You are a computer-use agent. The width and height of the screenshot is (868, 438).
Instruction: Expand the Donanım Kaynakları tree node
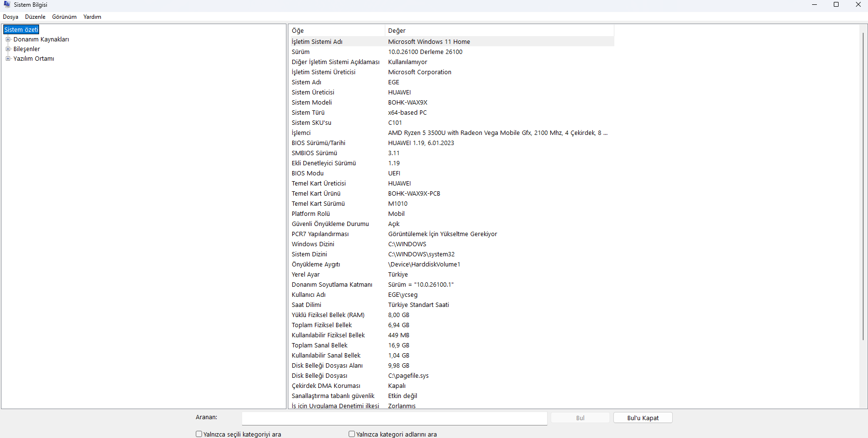8,40
